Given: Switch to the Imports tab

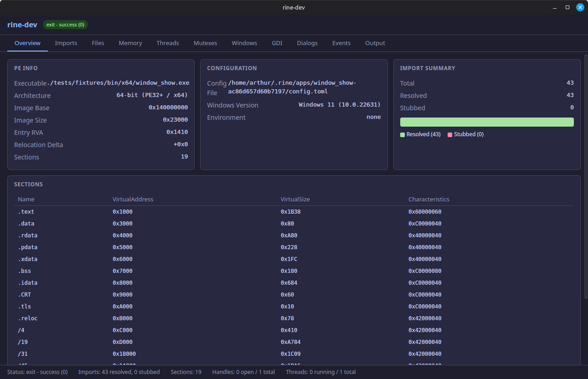Looking at the screenshot, I should (66, 43).
